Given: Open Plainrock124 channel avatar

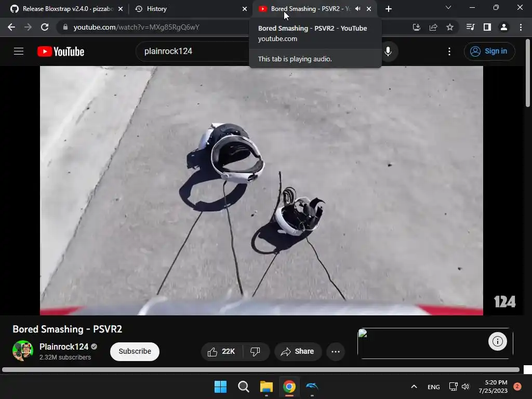Looking at the screenshot, I should click(23, 351).
